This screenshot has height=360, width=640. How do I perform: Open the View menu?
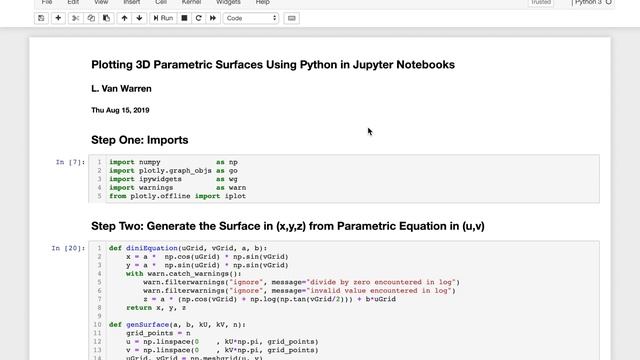click(101, 2)
